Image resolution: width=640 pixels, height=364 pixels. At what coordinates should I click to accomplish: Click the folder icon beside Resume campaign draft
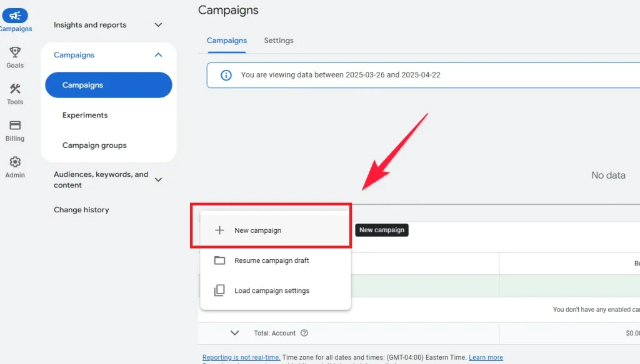[x=219, y=260]
